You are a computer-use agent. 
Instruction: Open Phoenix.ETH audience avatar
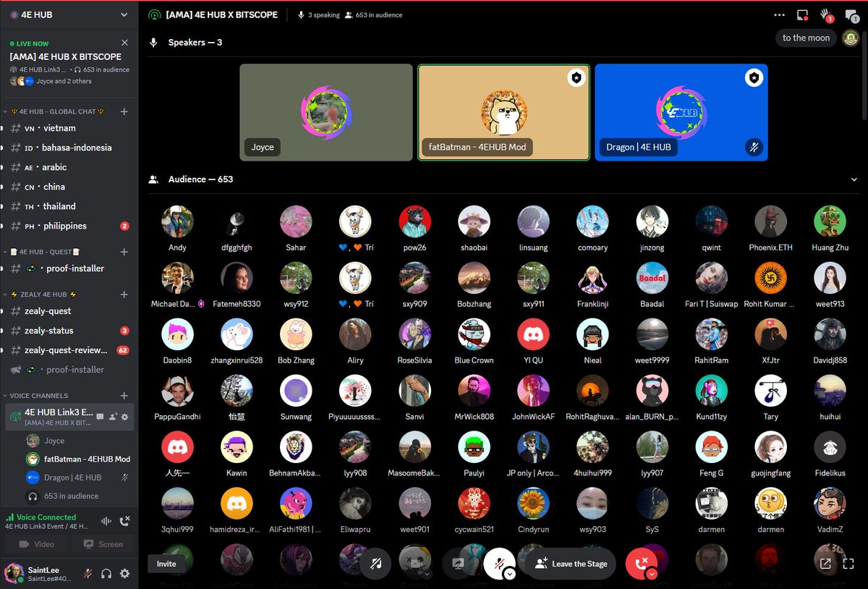tap(770, 221)
